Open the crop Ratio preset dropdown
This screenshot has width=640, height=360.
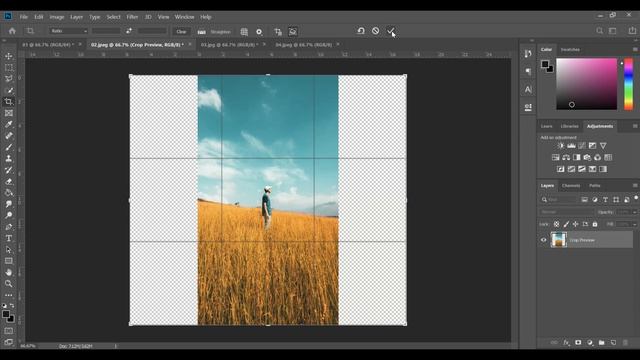pos(69,31)
